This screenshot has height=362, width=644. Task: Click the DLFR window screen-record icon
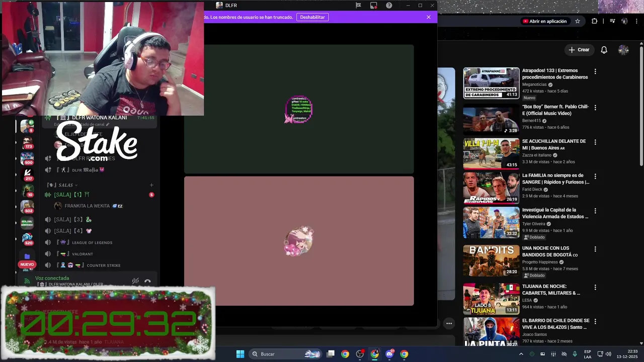point(373,6)
